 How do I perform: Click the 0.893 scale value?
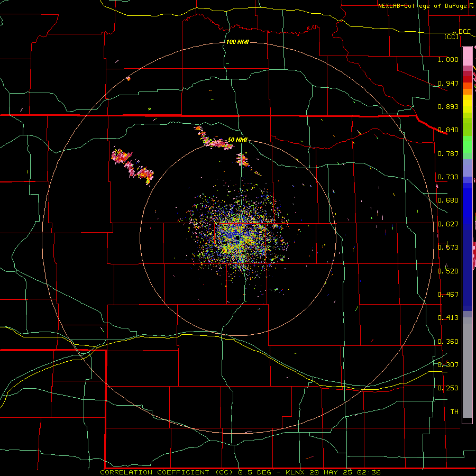[x=448, y=106]
